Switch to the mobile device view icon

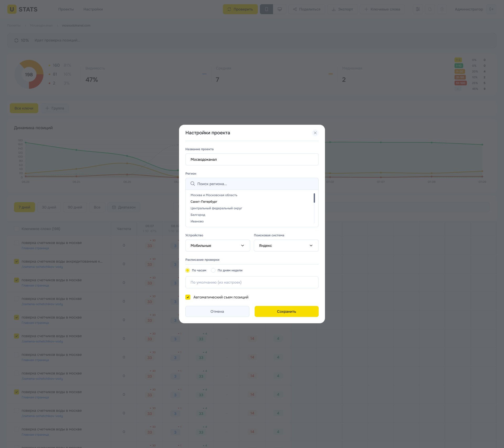[x=266, y=9]
